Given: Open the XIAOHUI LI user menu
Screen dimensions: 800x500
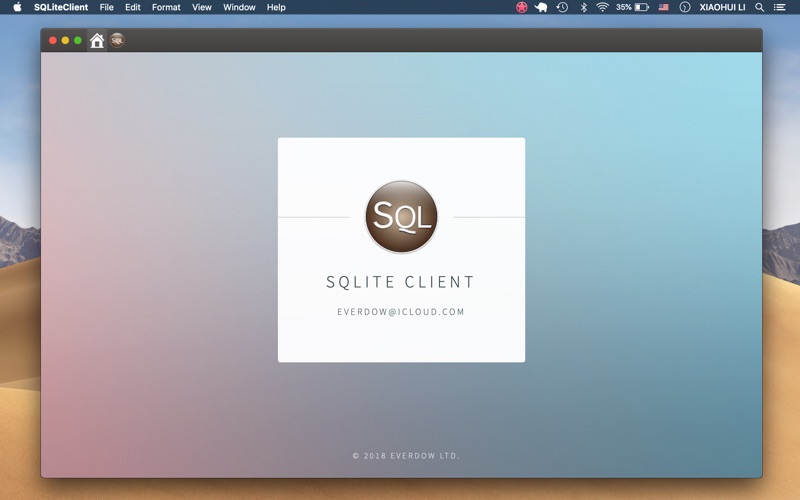Looking at the screenshot, I should pos(722,7).
